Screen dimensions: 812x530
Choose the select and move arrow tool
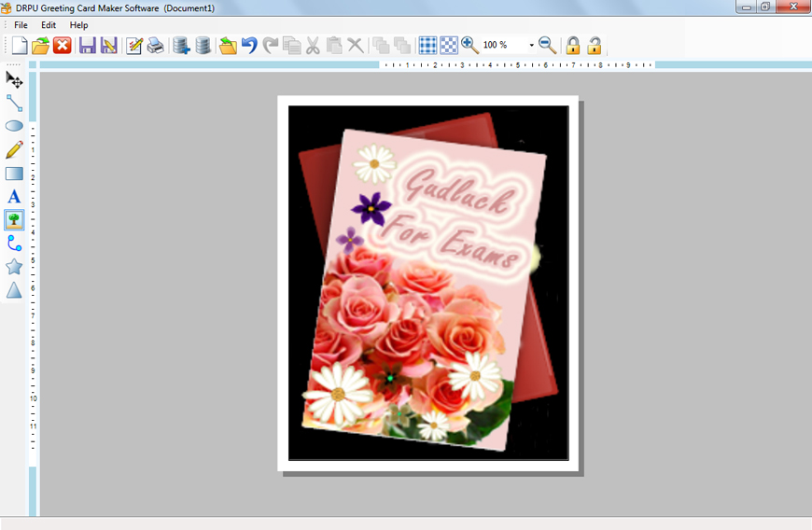click(x=14, y=79)
